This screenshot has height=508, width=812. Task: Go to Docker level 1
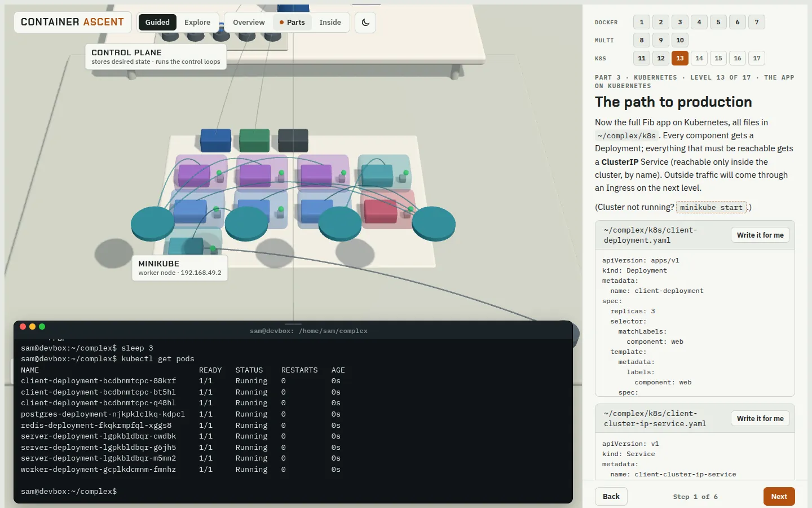point(642,22)
